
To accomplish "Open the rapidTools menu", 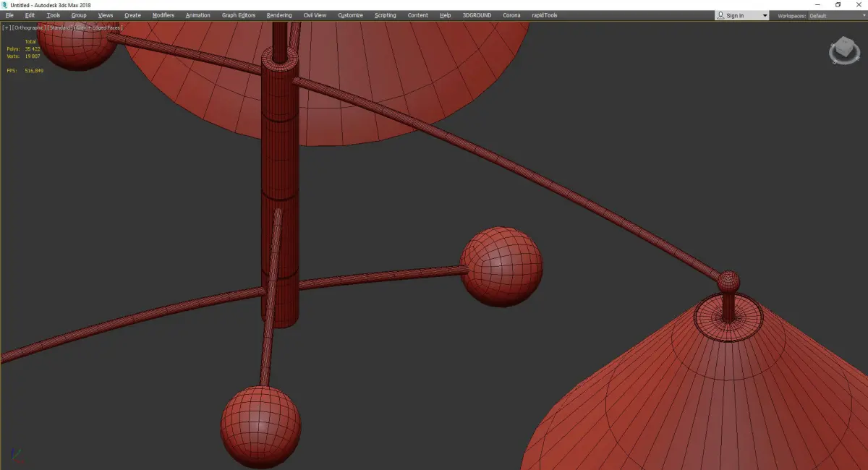I will [x=544, y=15].
